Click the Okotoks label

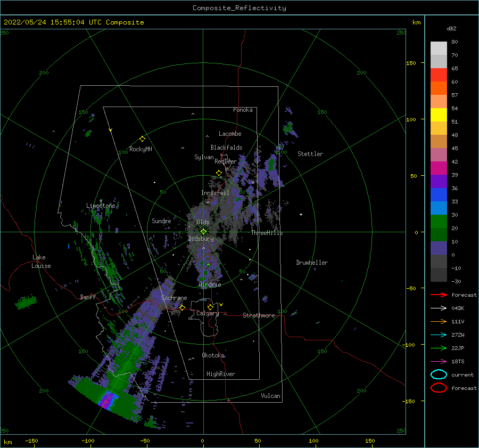tap(213, 355)
